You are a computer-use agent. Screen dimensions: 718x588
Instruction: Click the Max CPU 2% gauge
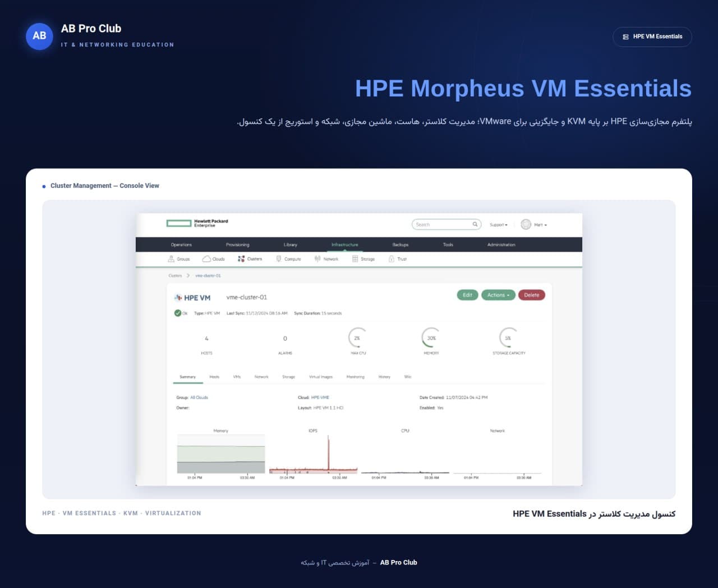pos(357,338)
